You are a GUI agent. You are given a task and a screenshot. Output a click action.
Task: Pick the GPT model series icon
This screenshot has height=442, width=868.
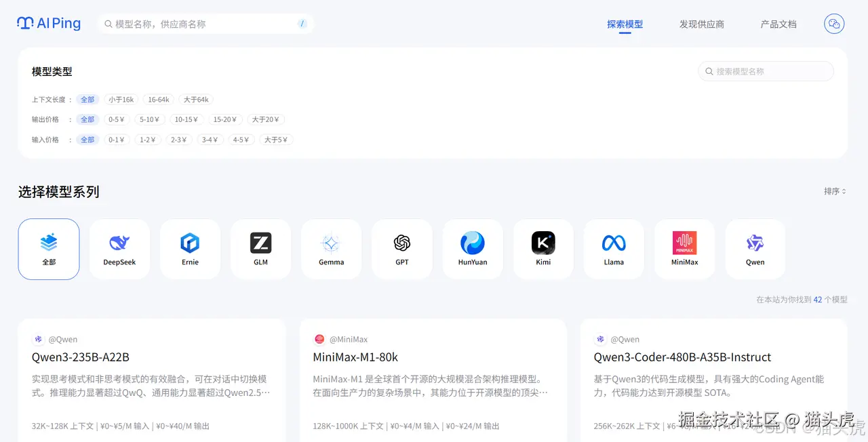401,249
